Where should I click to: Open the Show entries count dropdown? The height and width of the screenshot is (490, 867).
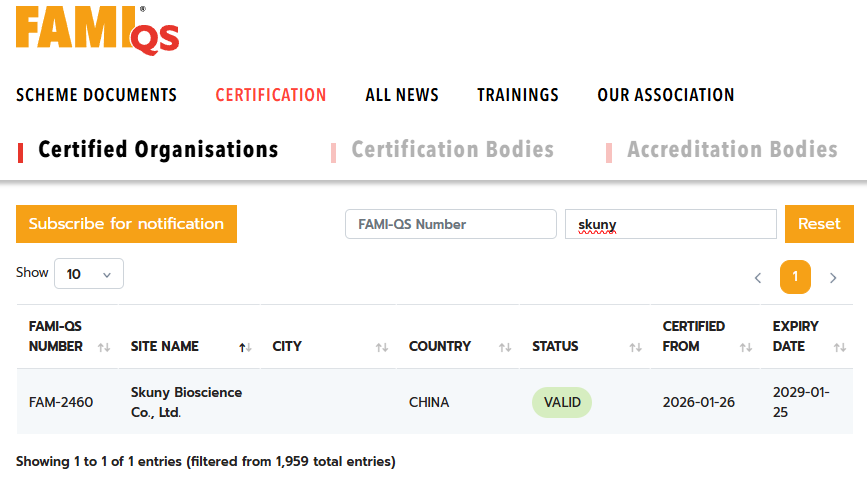(x=89, y=274)
